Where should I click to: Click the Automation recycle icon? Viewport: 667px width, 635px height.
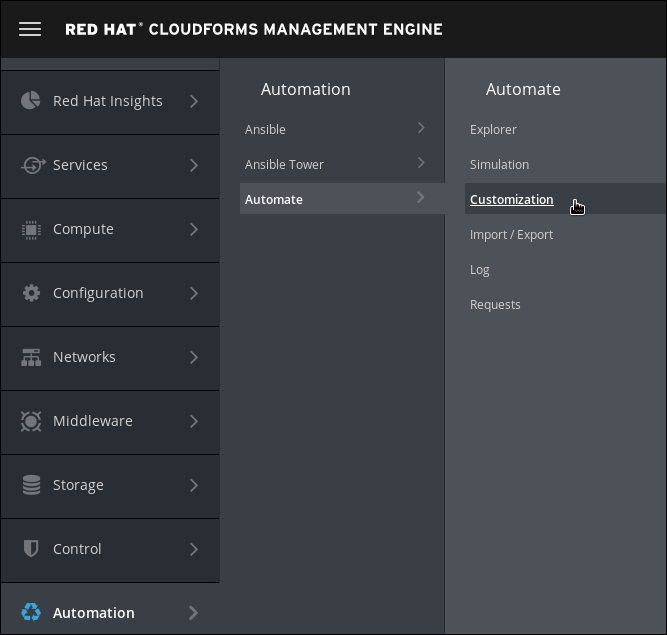31,612
